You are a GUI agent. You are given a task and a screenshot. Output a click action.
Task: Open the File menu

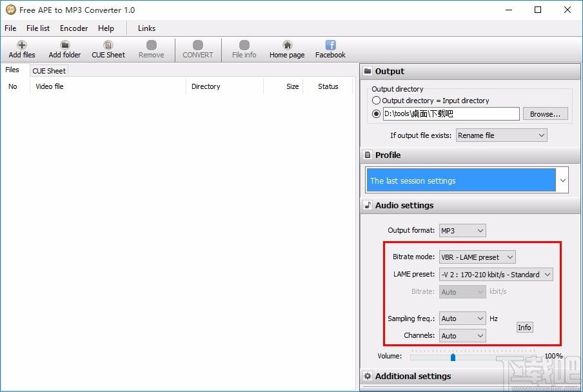(x=10, y=28)
